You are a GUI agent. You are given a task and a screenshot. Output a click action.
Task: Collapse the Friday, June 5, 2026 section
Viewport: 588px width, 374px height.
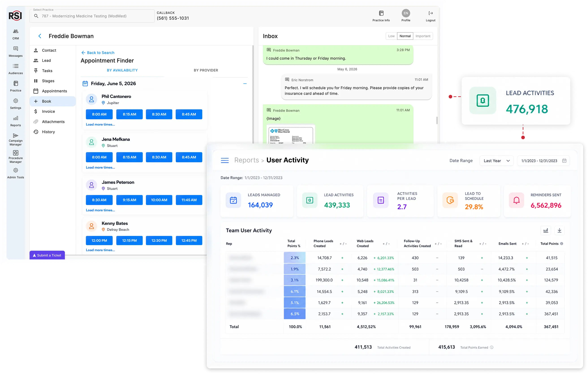[245, 84]
